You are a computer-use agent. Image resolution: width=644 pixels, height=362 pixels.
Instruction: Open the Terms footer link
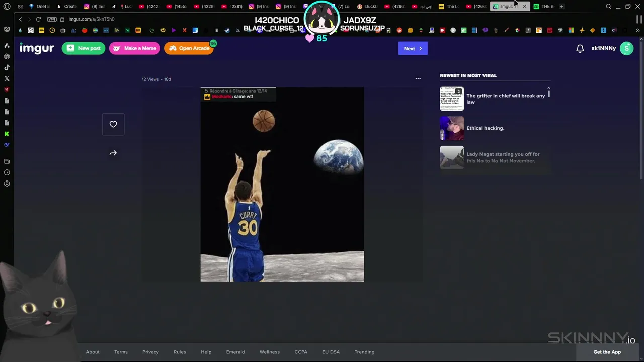pyautogui.click(x=121, y=352)
